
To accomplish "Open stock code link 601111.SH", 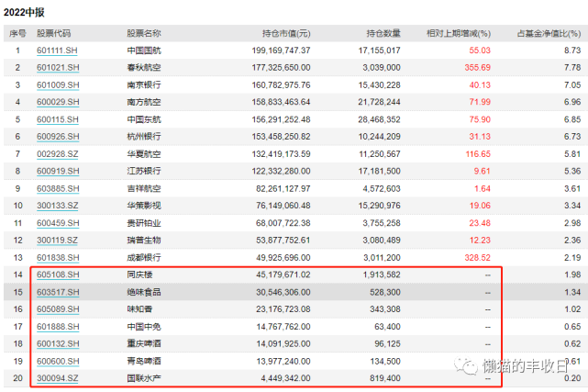I will click(58, 50).
